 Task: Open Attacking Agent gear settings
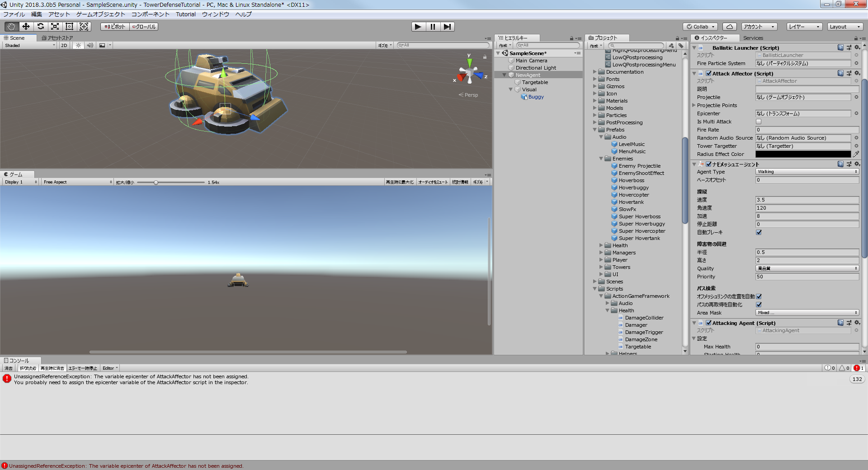tap(857, 323)
